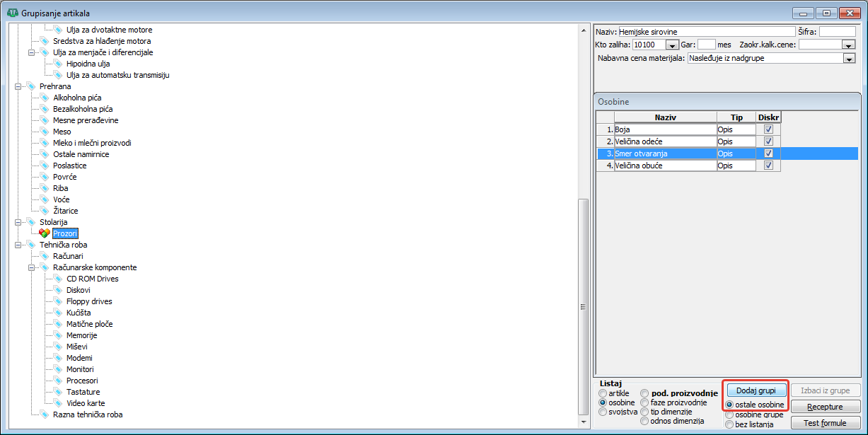Open the Kto zaliha dropdown arrow
Viewport: 868px width, 435px height.
pyautogui.click(x=673, y=45)
